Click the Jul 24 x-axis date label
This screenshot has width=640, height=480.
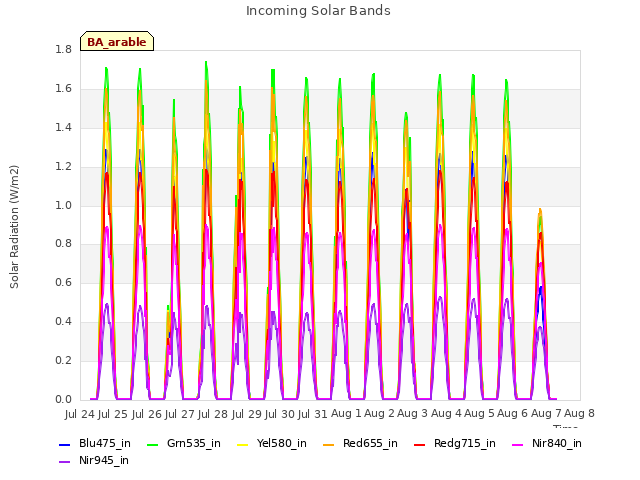click(x=80, y=414)
